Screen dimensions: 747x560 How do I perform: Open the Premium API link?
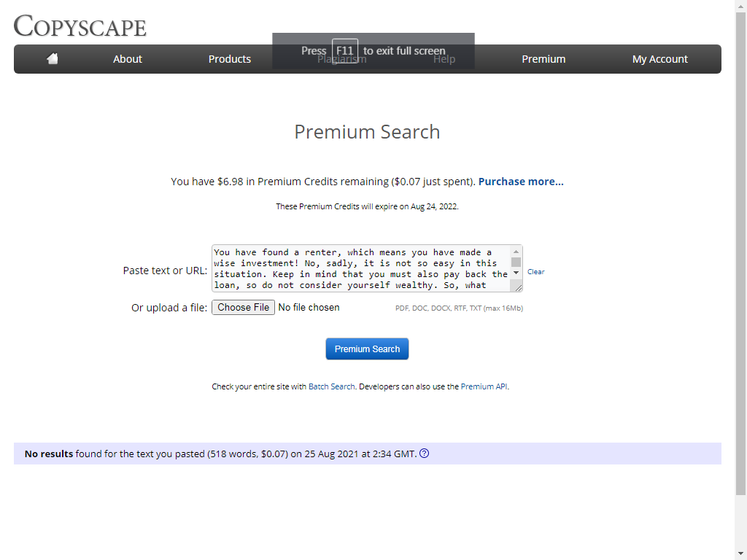point(484,386)
